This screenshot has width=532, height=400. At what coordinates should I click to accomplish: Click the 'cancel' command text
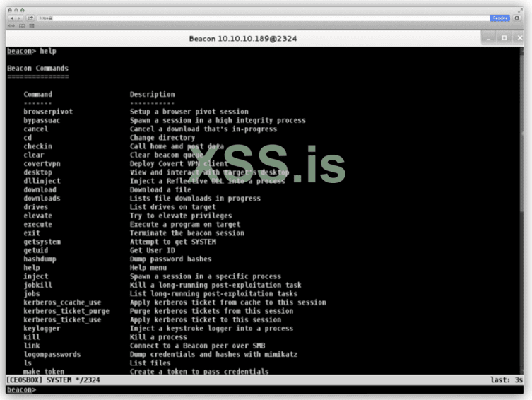click(x=35, y=129)
